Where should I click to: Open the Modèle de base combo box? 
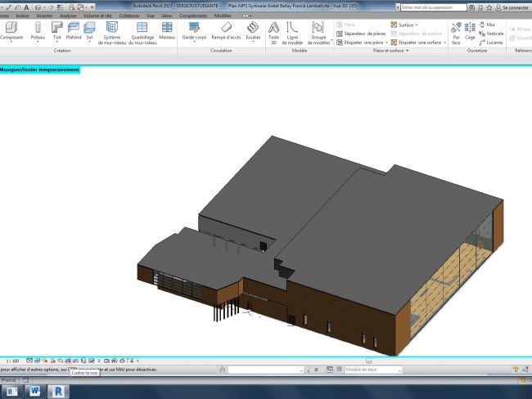[x=373, y=370]
